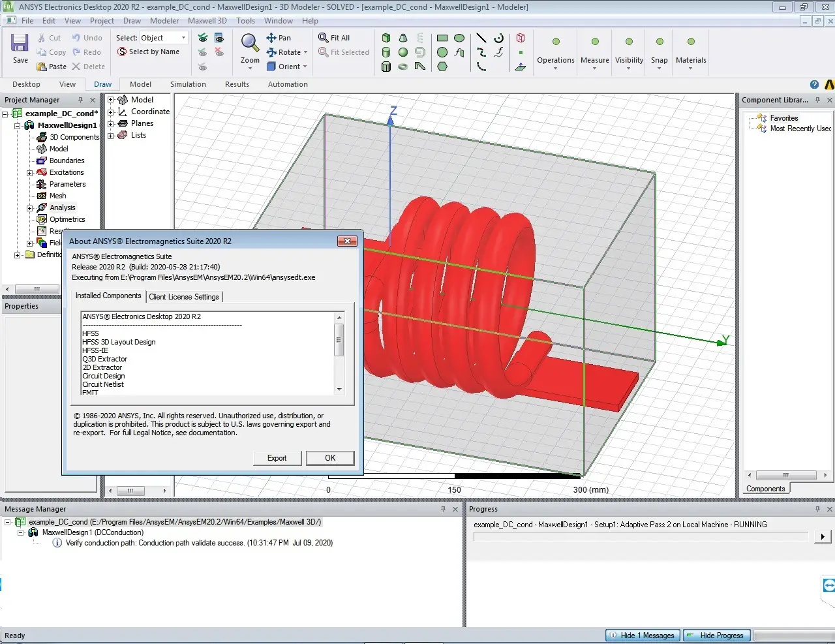
Task: Activate the Pan tool
Action: [x=279, y=38]
